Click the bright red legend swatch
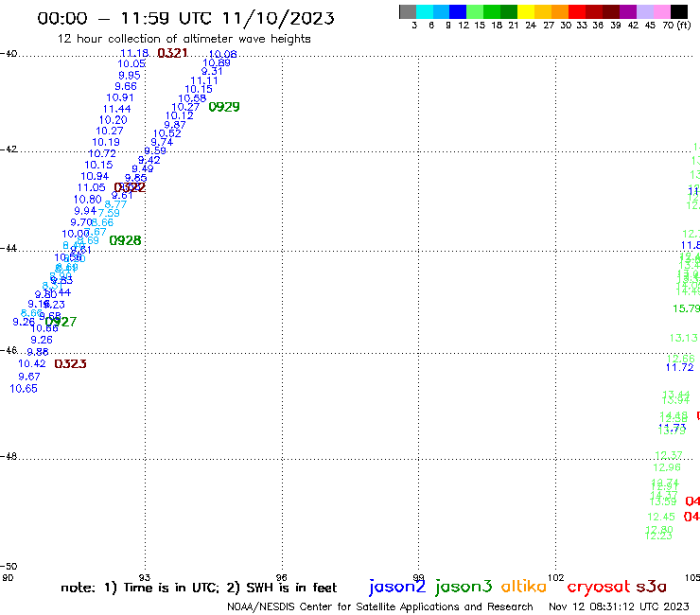This screenshot has height=615, width=700. point(577,11)
